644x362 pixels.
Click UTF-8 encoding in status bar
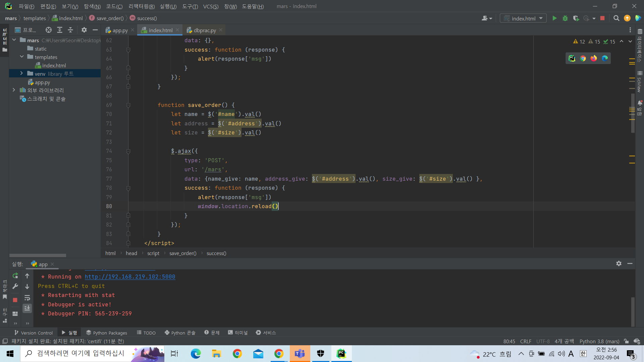(x=543, y=342)
